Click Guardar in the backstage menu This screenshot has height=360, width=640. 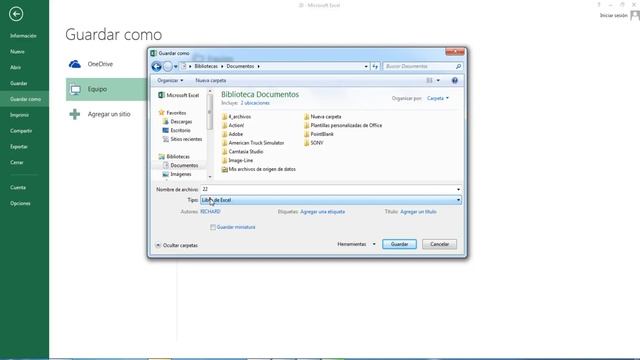(19, 83)
